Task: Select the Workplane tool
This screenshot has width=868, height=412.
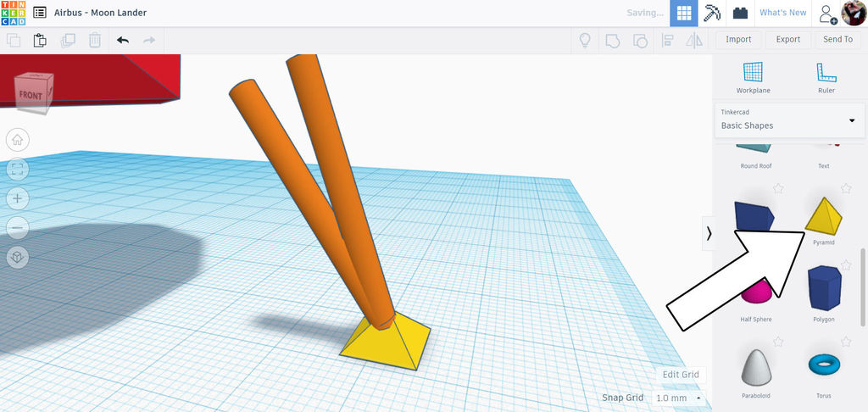Action: click(753, 77)
